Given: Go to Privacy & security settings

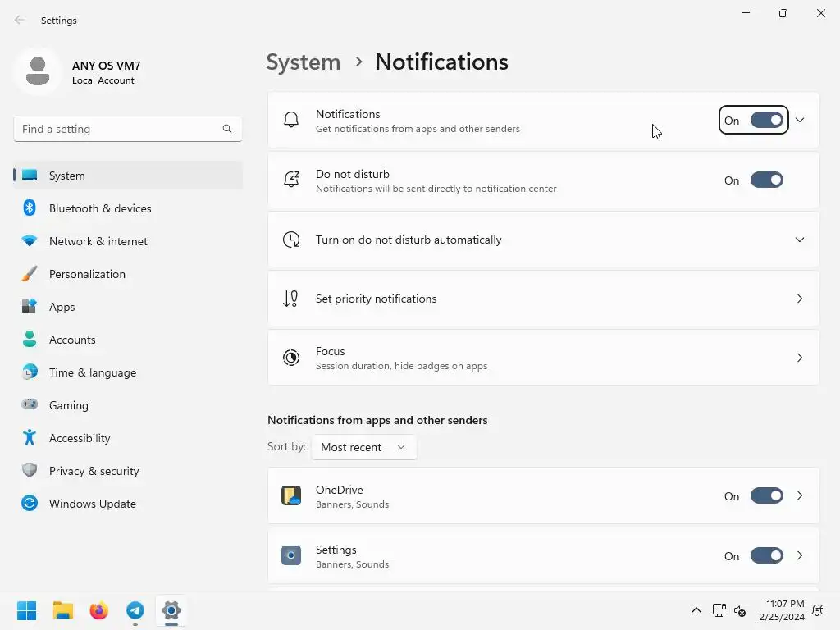Looking at the screenshot, I should coord(94,471).
